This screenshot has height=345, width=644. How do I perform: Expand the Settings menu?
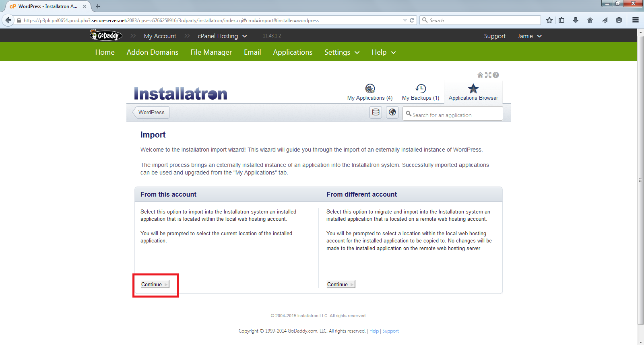click(x=342, y=52)
